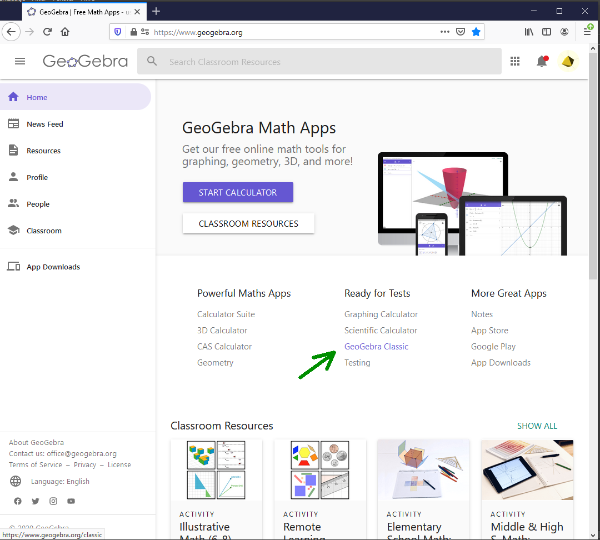
Task: Open the Twitter social icon
Action: 35,501
